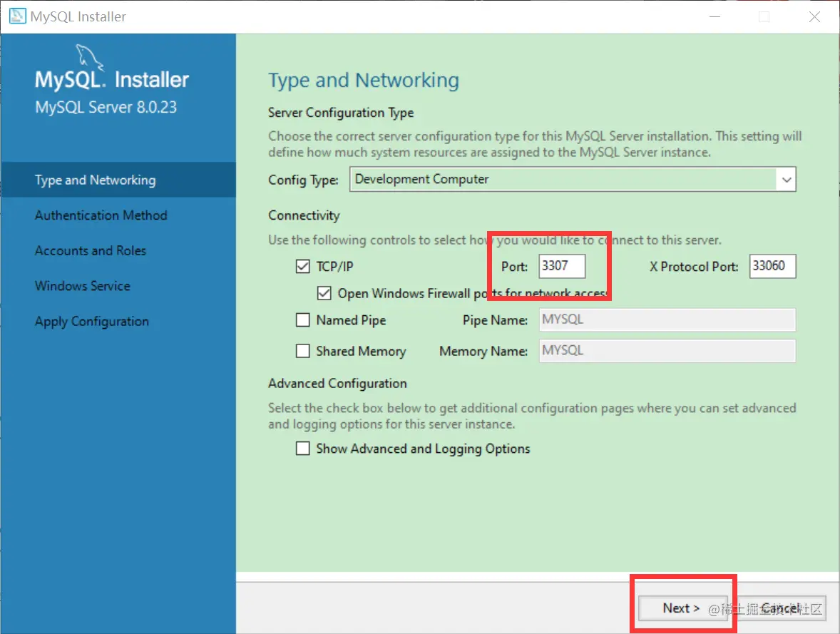Close the MySQL Installer window
840x634 pixels.
point(814,16)
